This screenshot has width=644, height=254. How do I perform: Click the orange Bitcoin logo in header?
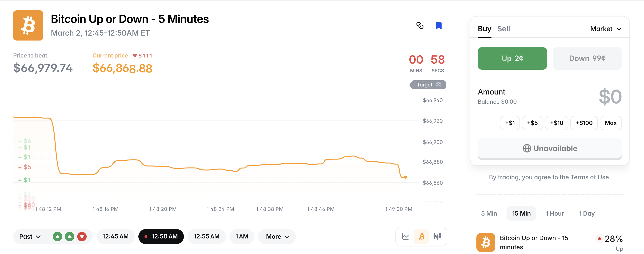(28, 25)
